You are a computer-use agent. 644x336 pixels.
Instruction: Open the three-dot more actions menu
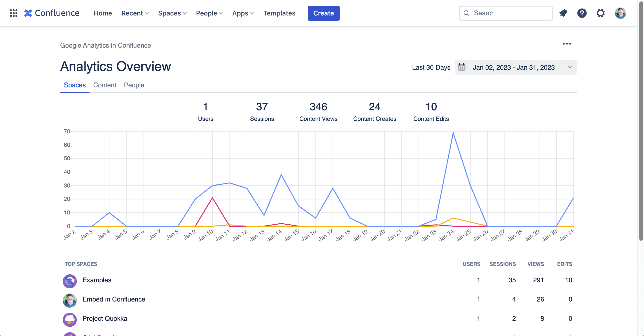(567, 44)
